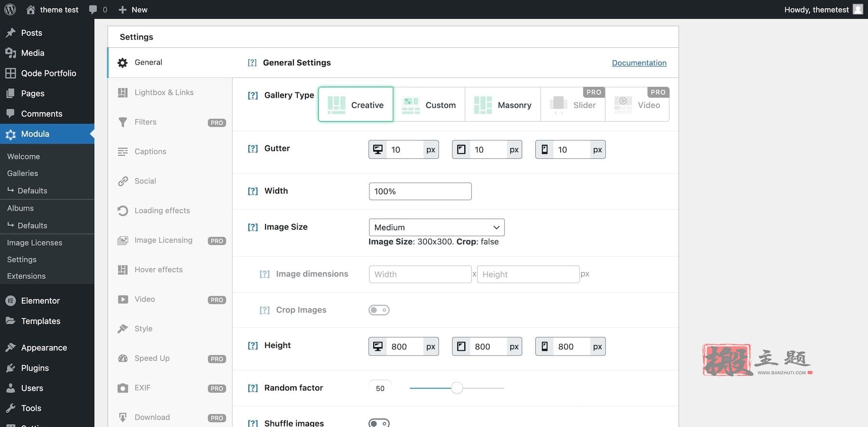Toggle the Crop Images switch

tap(379, 310)
